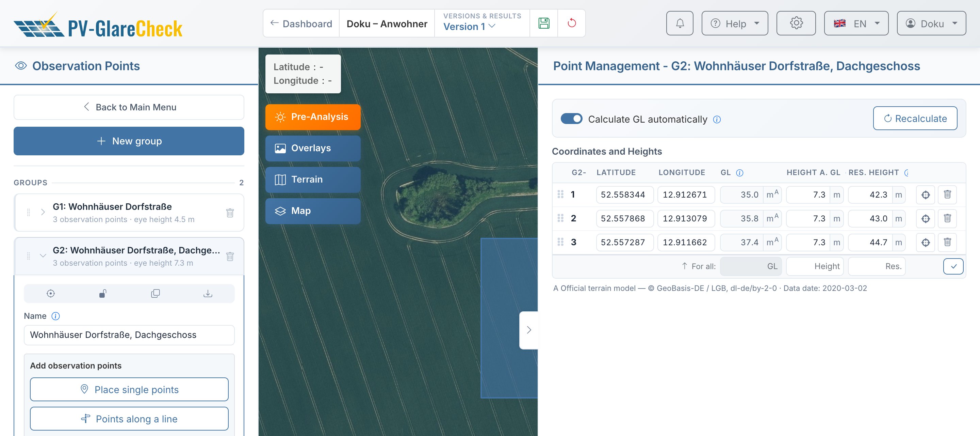Click the locate-group crosshair icon in G2 toolbar
This screenshot has width=980, height=436.
51,294
